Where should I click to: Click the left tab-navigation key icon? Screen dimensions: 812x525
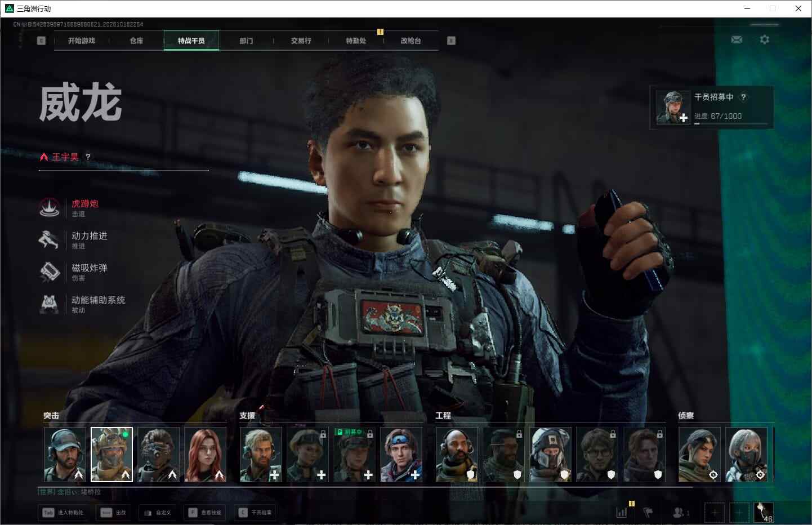(x=41, y=41)
